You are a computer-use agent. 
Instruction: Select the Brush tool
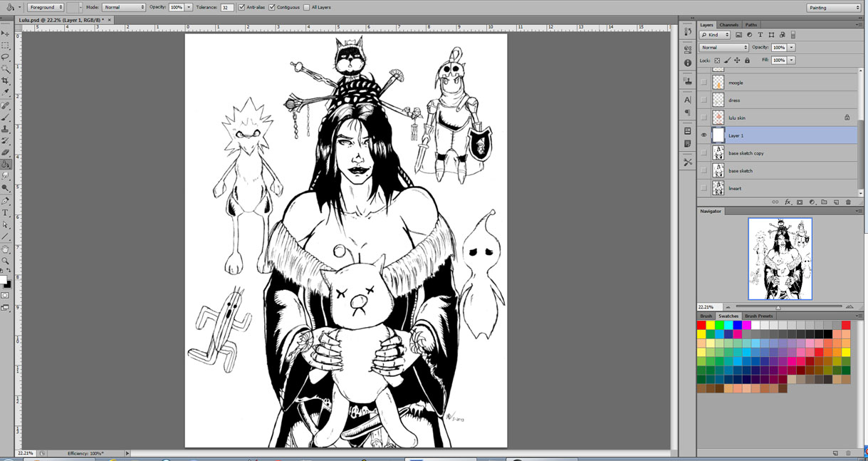(6, 118)
